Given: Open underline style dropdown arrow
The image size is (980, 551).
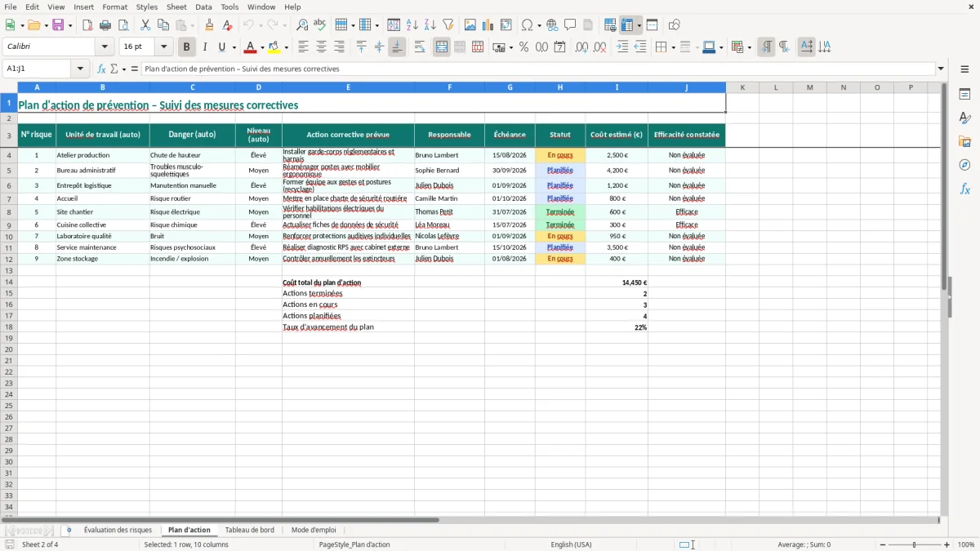Looking at the screenshot, I should 234,47.
